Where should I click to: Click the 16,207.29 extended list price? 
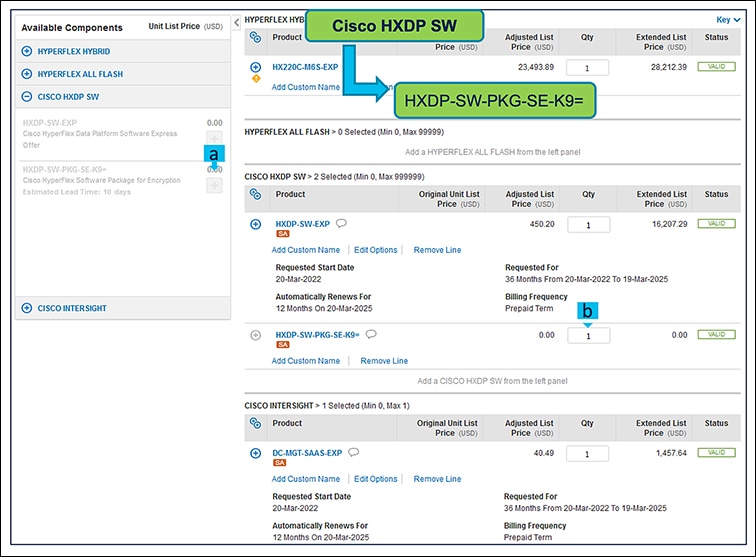(x=670, y=224)
